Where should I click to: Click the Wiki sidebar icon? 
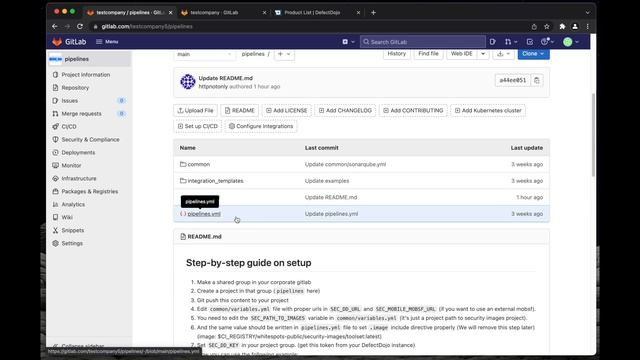55,217
